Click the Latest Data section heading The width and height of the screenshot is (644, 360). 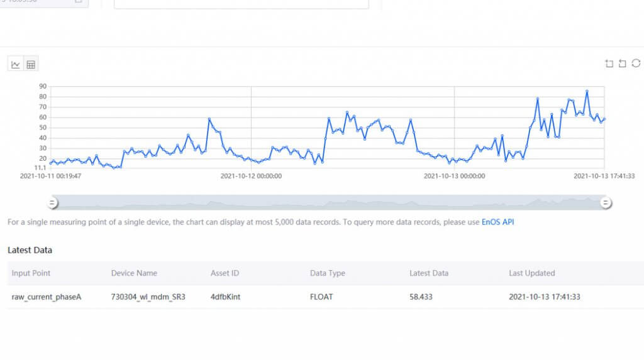click(30, 250)
